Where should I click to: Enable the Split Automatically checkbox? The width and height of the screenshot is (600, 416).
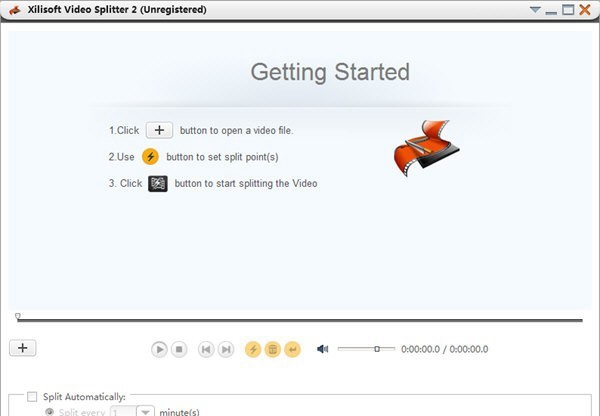coord(32,397)
